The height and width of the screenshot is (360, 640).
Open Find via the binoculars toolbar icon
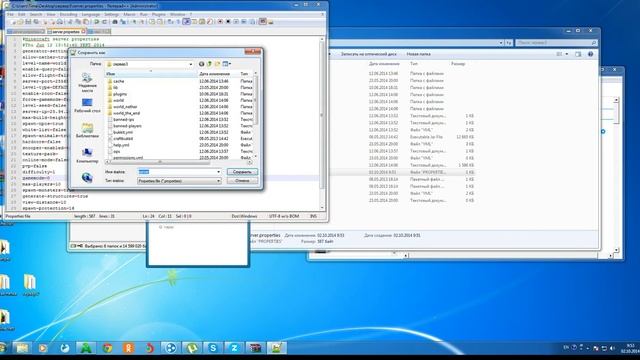pyautogui.click(x=115, y=22)
